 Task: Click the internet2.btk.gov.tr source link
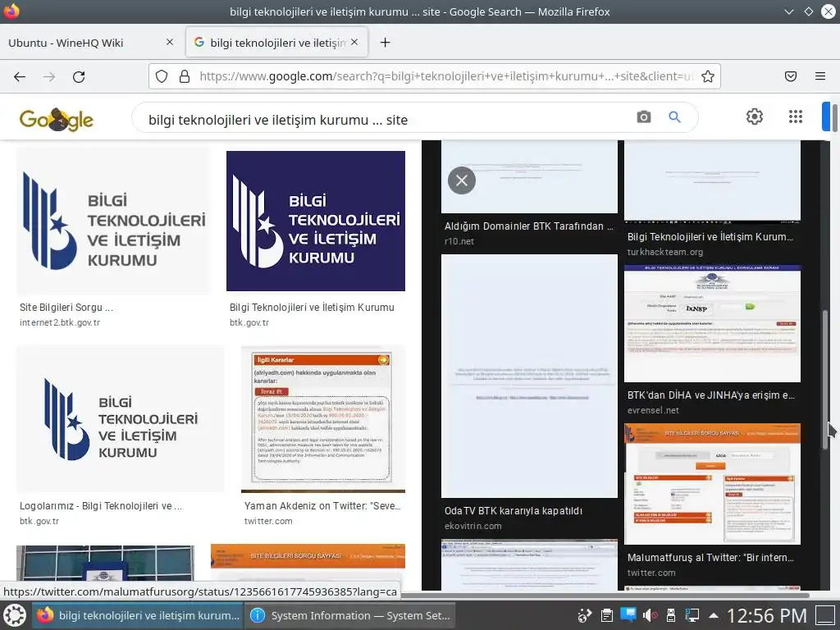pyautogui.click(x=60, y=322)
